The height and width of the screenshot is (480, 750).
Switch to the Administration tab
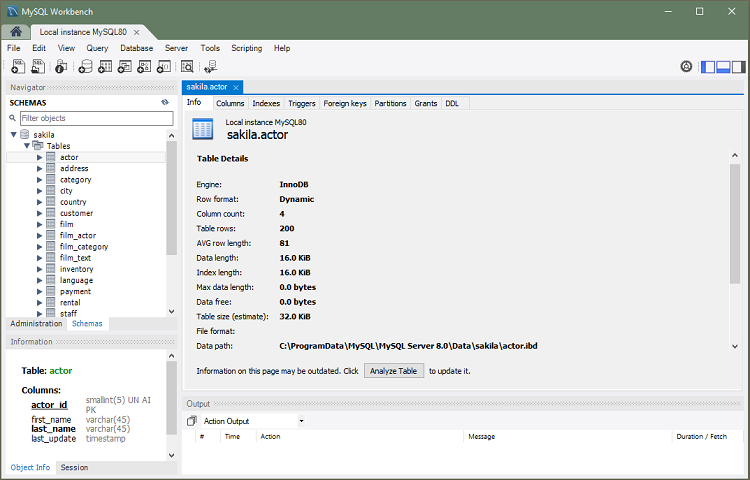(36, 324)
